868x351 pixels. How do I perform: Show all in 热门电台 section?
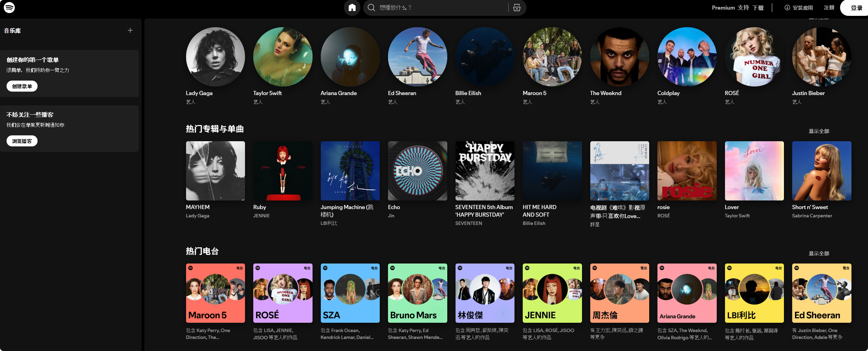(x=819, y=254)
